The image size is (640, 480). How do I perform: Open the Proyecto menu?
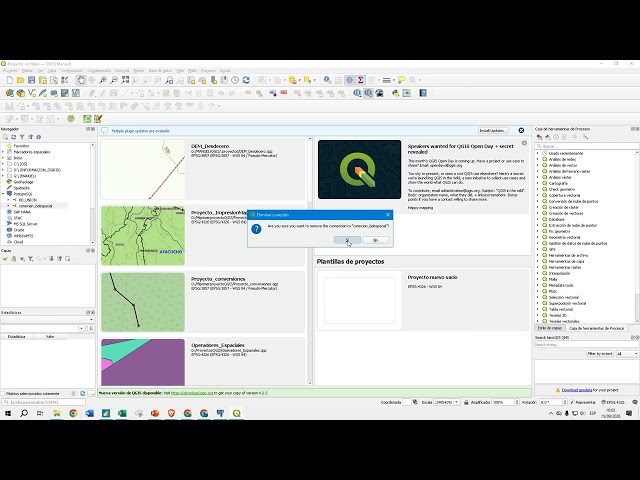(10, 71)
